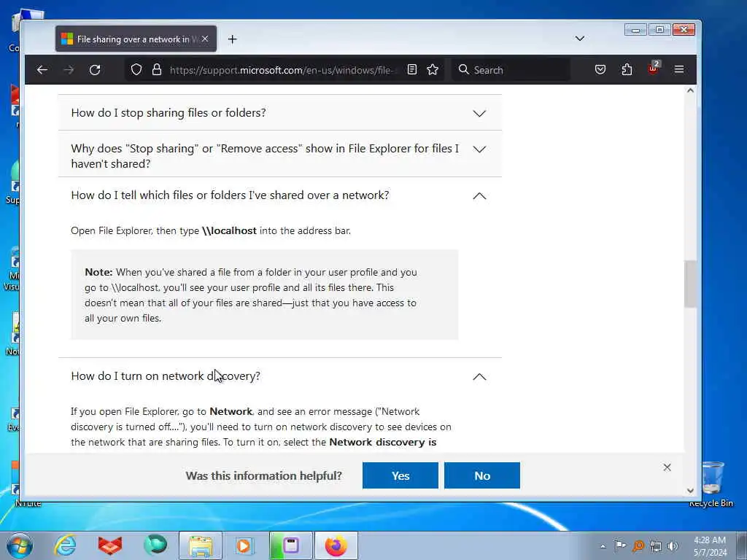The image size is (747, 560).
Task: Answer Yes to helpful question
Action: (400, 475)
